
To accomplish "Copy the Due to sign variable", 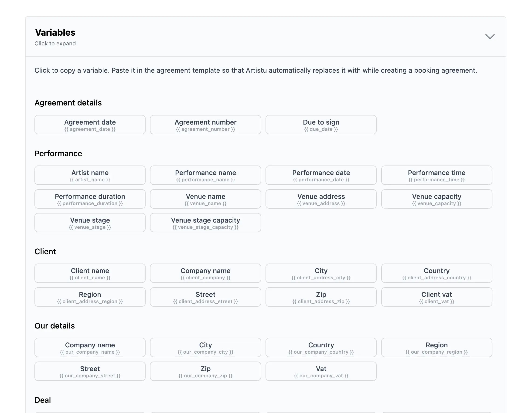I will pos(321,125).
